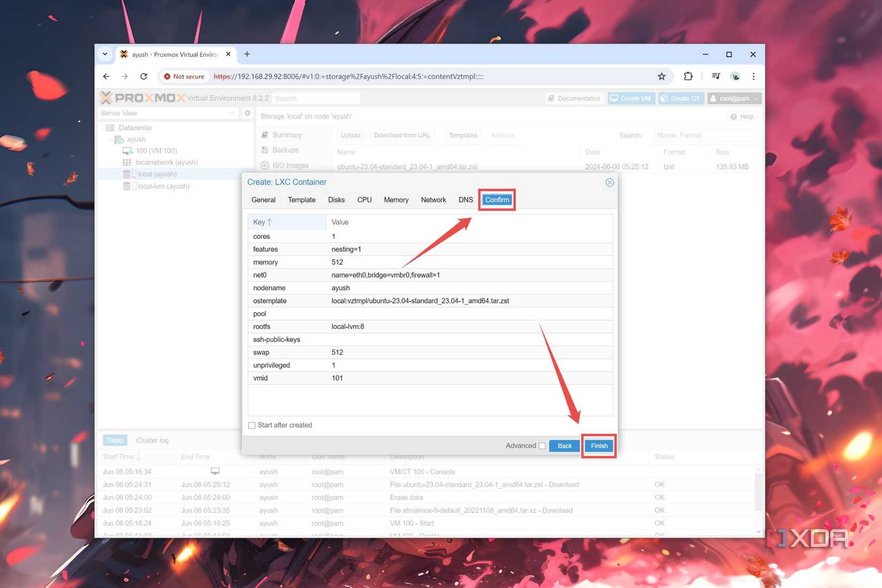This screenshot has width=882, height=588.
Task: Click the Back button in the dialog
Action: point(564,445)
